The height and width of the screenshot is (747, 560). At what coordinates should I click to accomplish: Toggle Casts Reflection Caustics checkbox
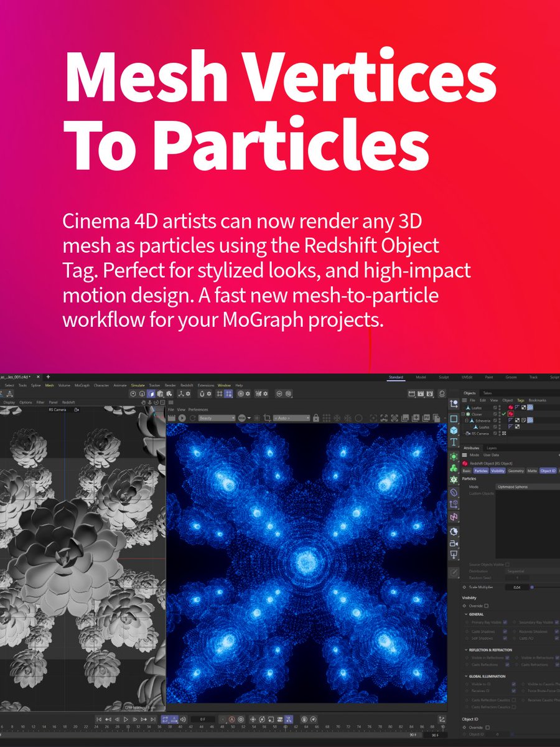pos(513,700)
